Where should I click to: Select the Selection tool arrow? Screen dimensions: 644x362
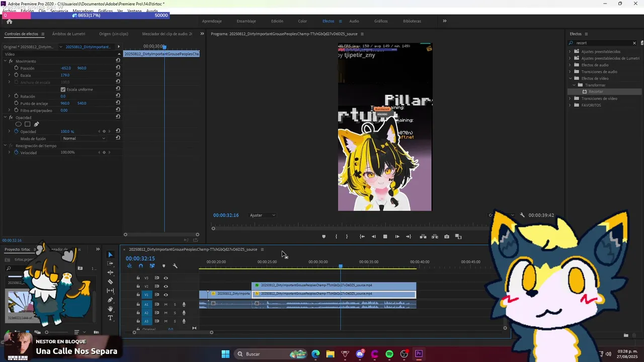111,255
